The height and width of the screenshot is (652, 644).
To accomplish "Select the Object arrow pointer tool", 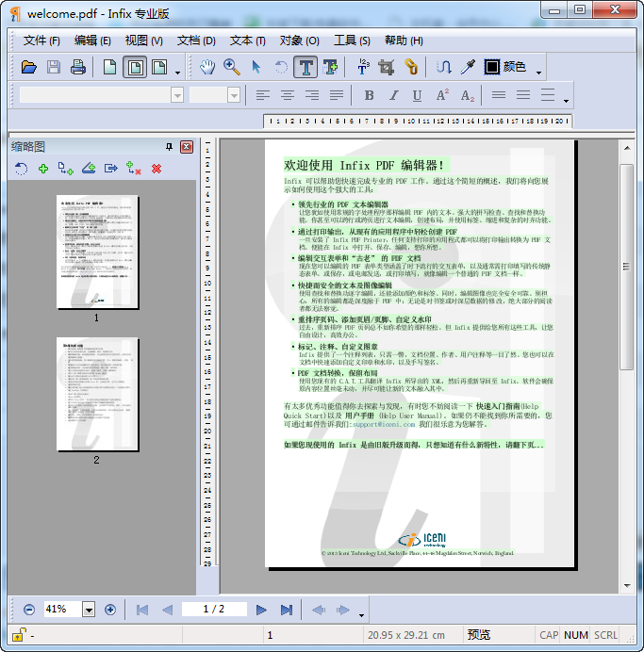I will tap(256, 67).
